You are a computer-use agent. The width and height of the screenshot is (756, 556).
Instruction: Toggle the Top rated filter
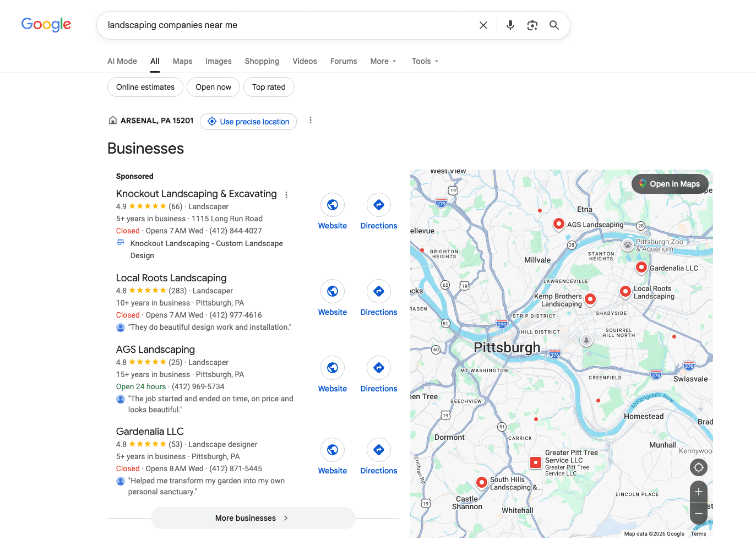coord(269,87)
